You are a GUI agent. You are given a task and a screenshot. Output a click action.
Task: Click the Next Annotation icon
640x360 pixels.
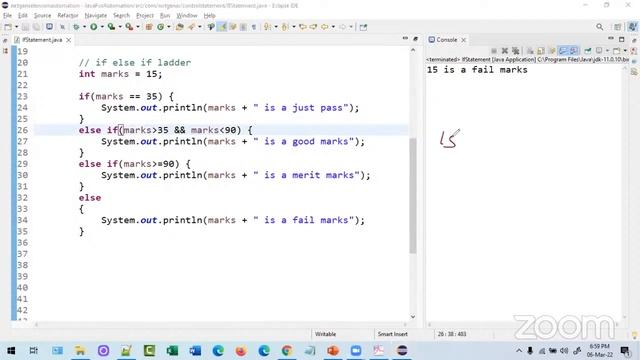pyautogui.click(x=267, y=27)
